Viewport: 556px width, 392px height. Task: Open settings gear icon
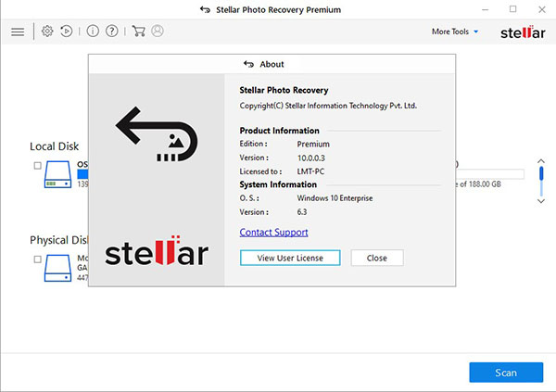click(x=47, y=32)
